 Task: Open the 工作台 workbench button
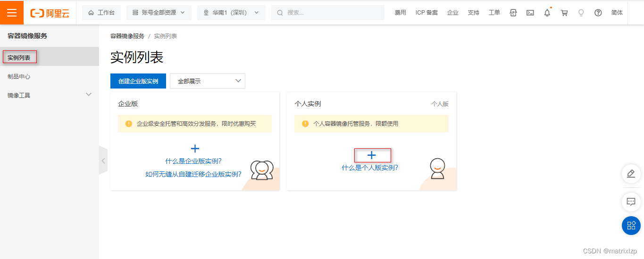[x=101, y=13]
